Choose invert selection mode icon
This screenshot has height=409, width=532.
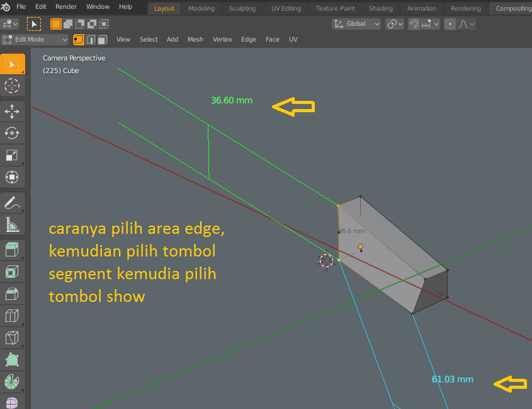point(92,24)
